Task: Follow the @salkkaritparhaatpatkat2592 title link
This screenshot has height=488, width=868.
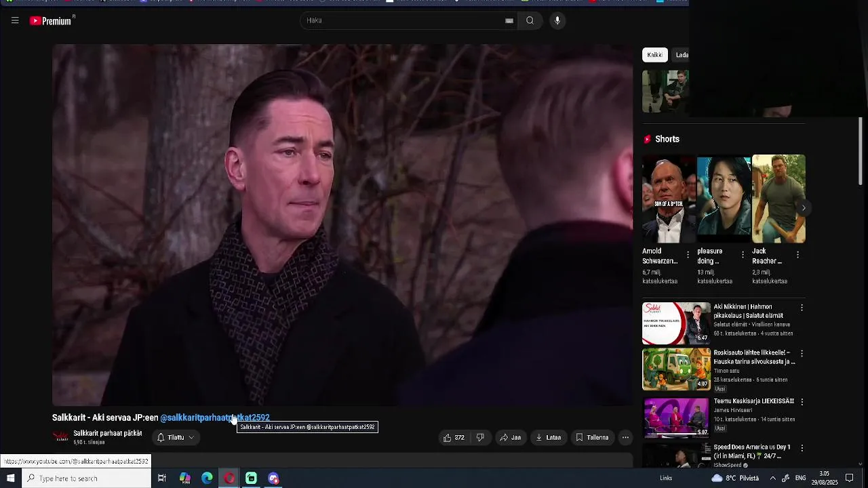Action: point(215,418)
